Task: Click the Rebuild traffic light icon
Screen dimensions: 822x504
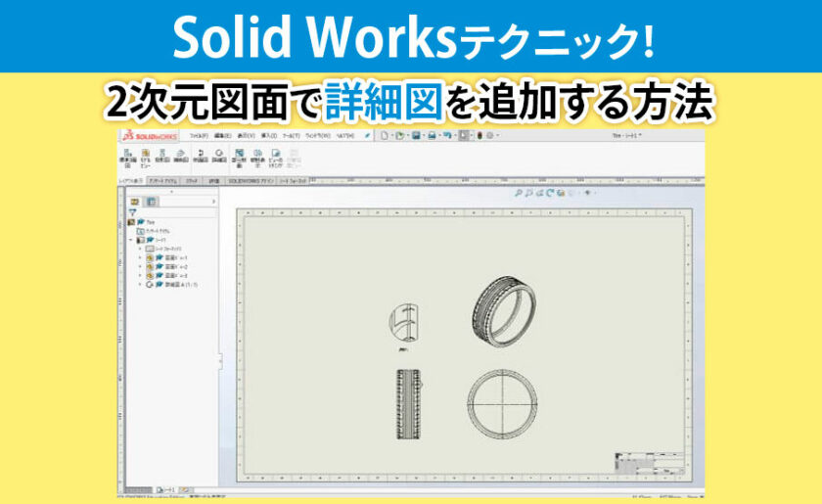Action: coord(479,136)
